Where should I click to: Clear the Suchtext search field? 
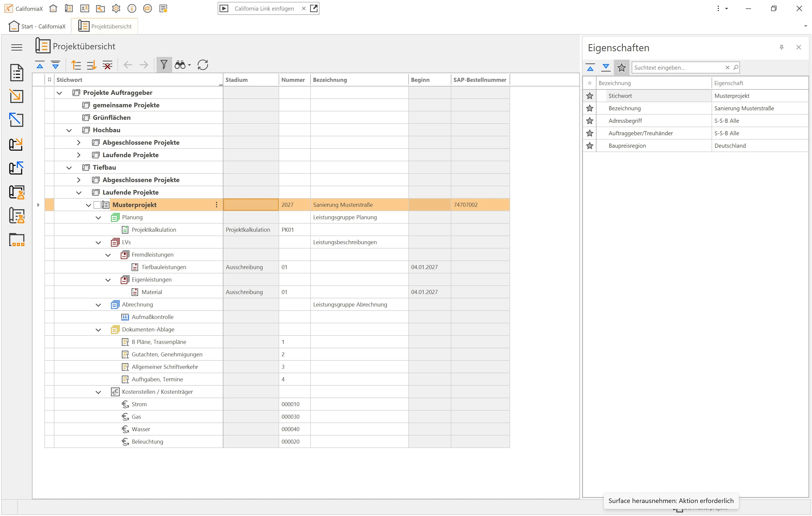coord(727,67)
